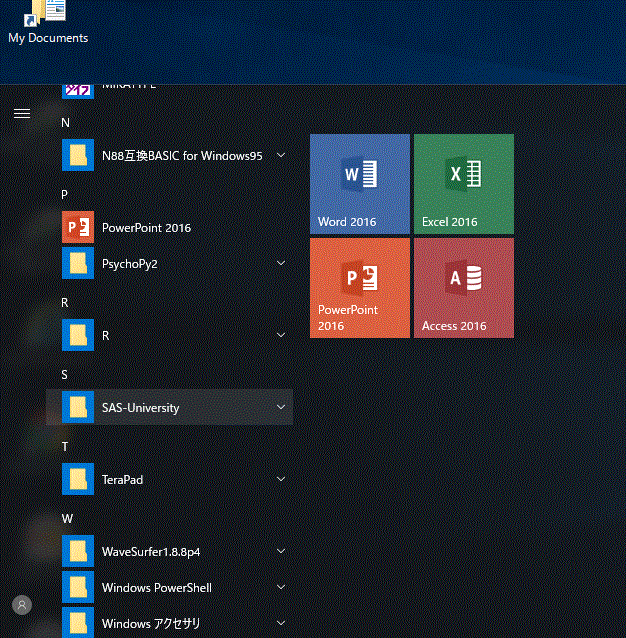Viewport: 626px width, 638px height.
Task: Click the PowerPoint 2016 list icon
Action: [x=78, y=227]
